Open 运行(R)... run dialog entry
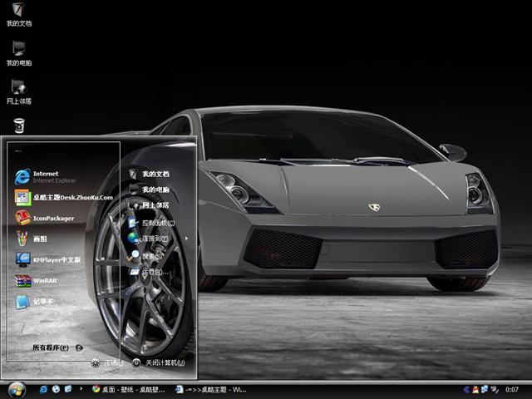The width and height of the screenshot is (532, 399). (x=149, y=272)
